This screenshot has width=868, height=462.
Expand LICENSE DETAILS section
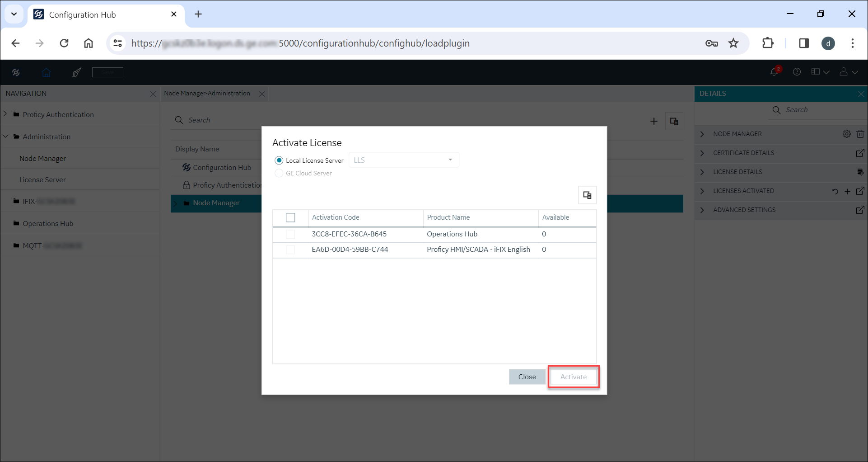coord(702,172)
